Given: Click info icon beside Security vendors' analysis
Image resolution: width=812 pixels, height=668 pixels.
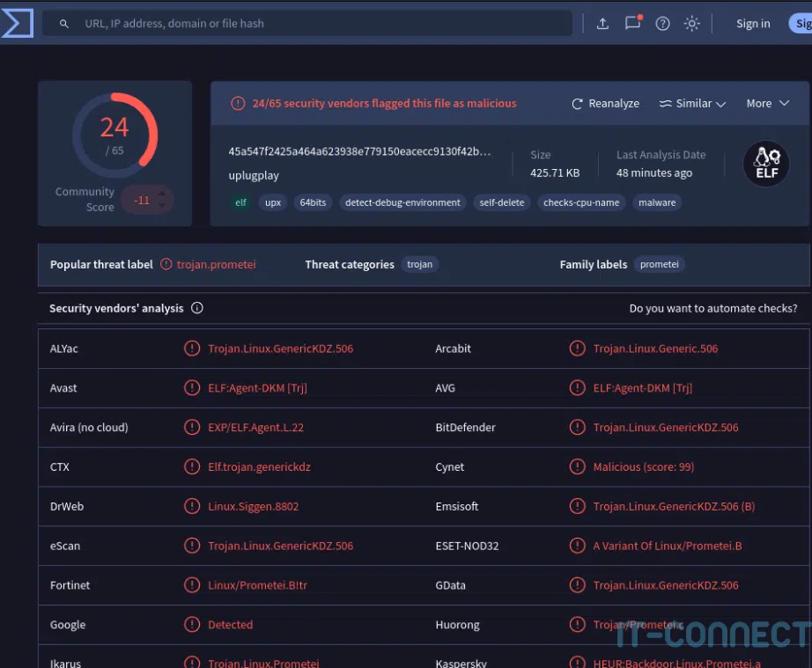Looking at the screenshot, I should [x=197, y=308].
